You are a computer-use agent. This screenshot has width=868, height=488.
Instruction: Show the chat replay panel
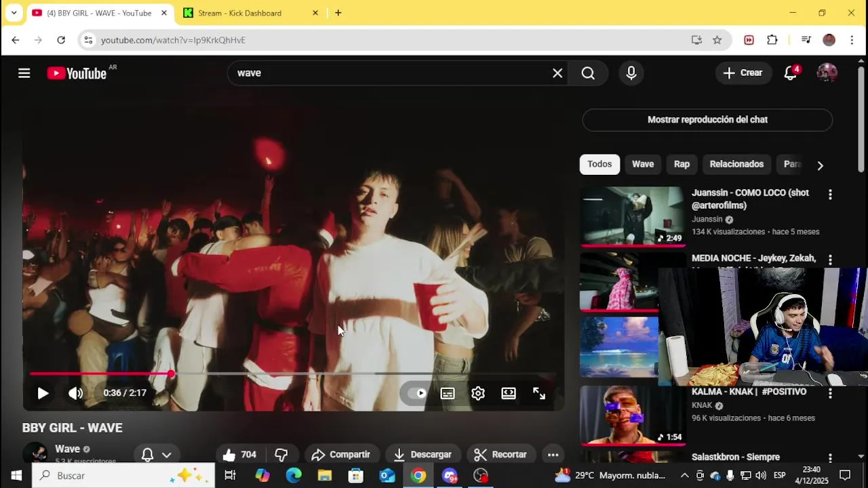pyautogui.click(x=707, y=119)
